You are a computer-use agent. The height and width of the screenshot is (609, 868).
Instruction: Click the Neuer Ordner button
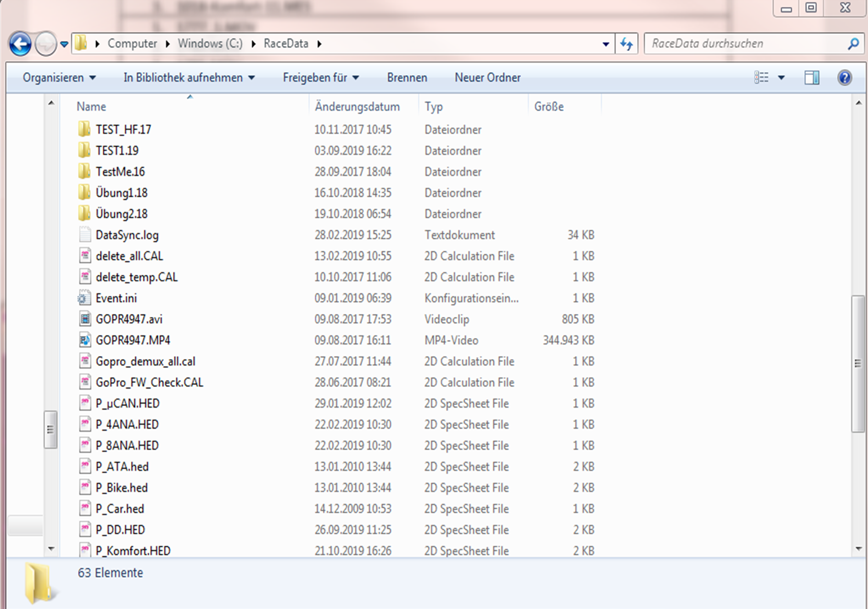[487, 78]
